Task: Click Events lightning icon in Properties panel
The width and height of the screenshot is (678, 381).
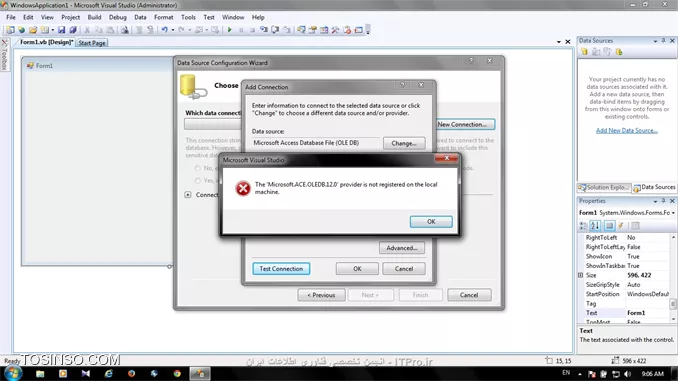Action: pos(620,225)
